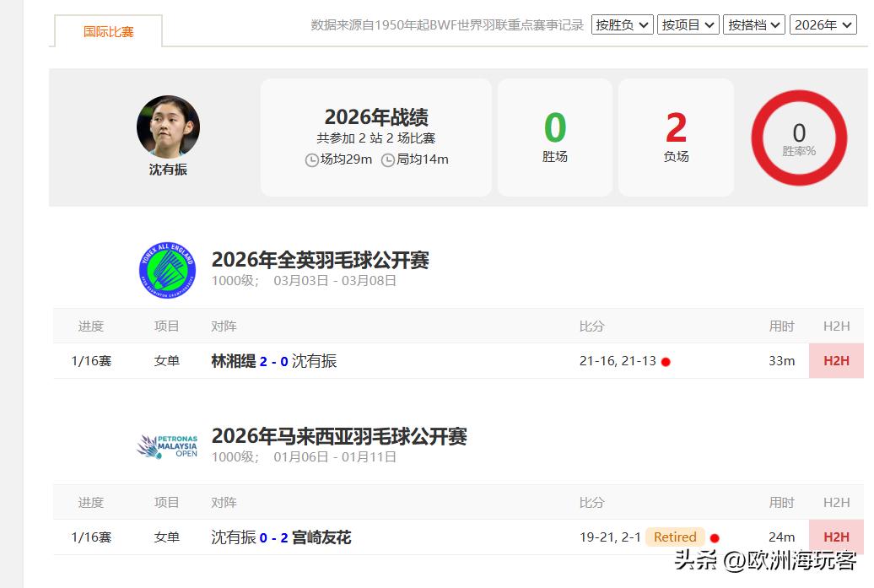874x588 pixels.
Task: Click the 33m duration value
Action: pyautogui.click(x=781, y=360)
